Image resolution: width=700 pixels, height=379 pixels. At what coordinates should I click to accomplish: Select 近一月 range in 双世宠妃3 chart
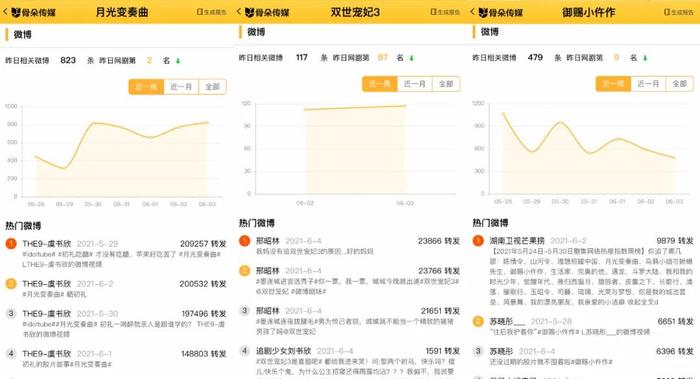pos(414,84)
